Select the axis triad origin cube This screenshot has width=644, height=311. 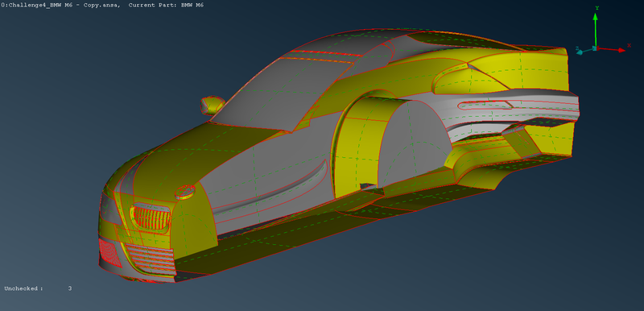595,48
